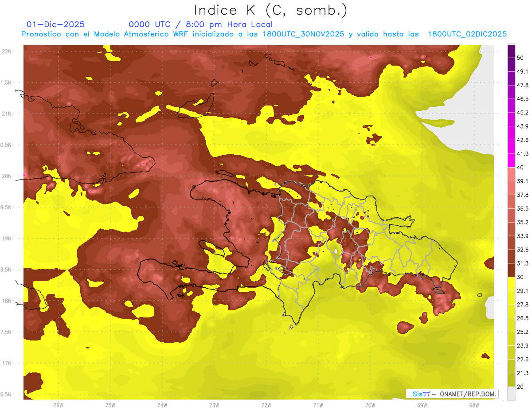Click the colorbar value '50'
The width and height of the screenshot is (532, 411).
click(521, 58)
